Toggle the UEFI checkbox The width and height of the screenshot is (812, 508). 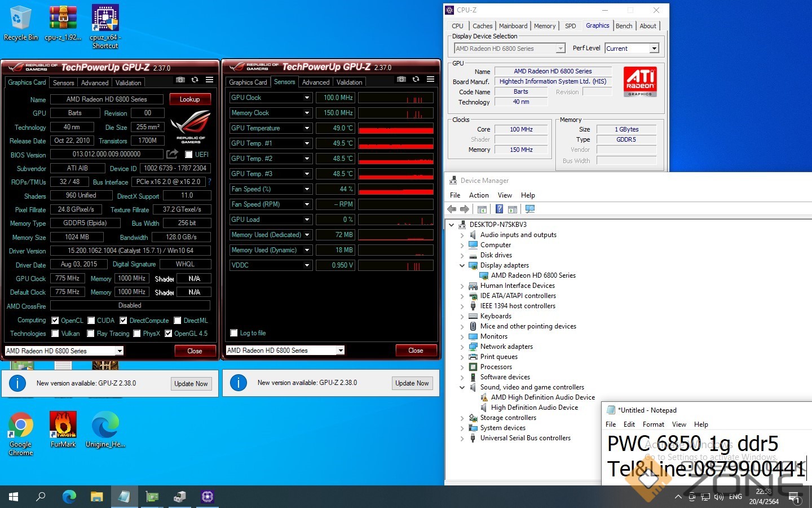pos(189,155)
